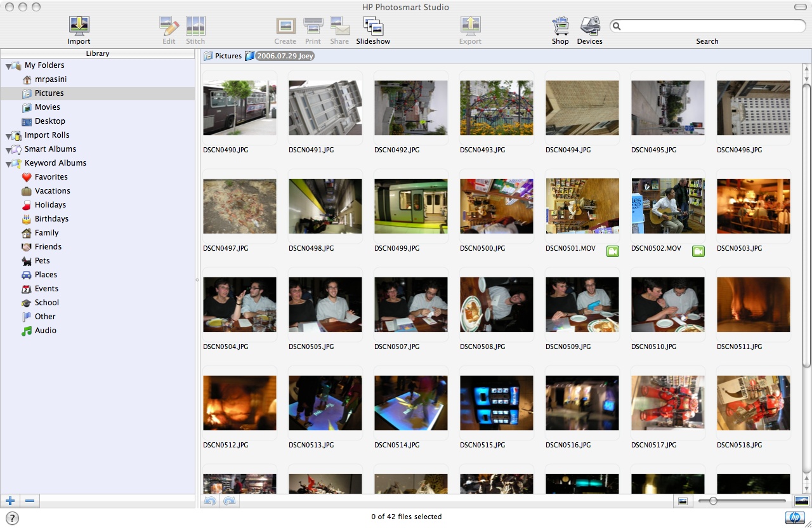Open the Devices panel

coord(589,26)
